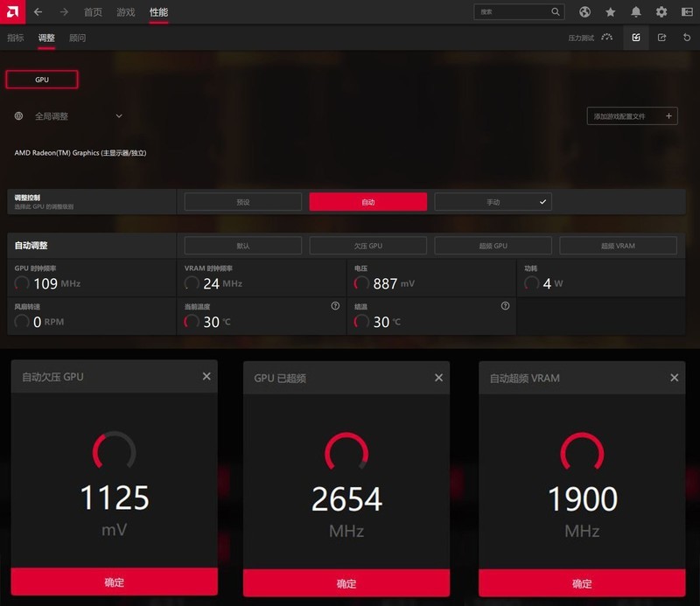This screenshot has width=700, height=606.
Task: Click help icon for 当前温度
Action: coord(335,306)
